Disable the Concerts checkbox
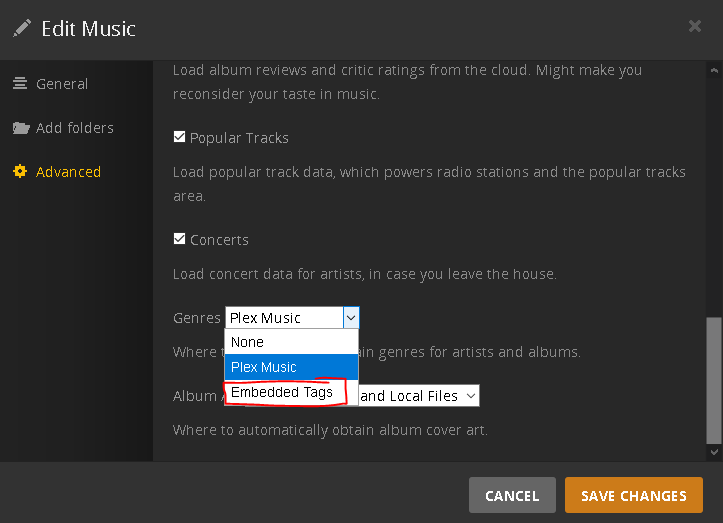 click(179, 240)
